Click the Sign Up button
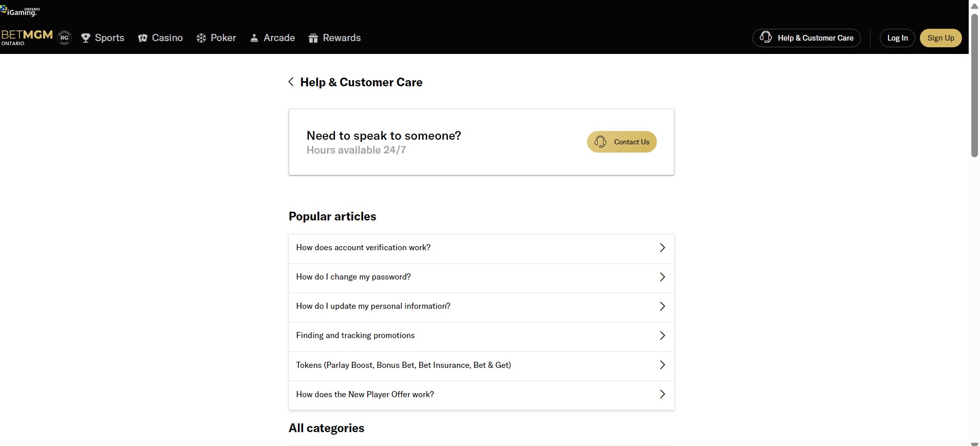980x446 pixels. point(941,38)
